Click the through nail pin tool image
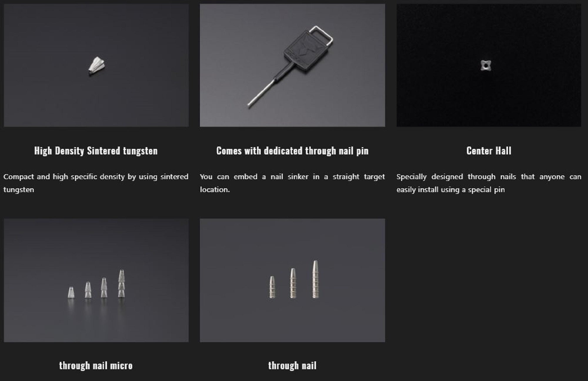Viewport: 588px width, 381px height. pyautogui.click(x=292, y=65)
